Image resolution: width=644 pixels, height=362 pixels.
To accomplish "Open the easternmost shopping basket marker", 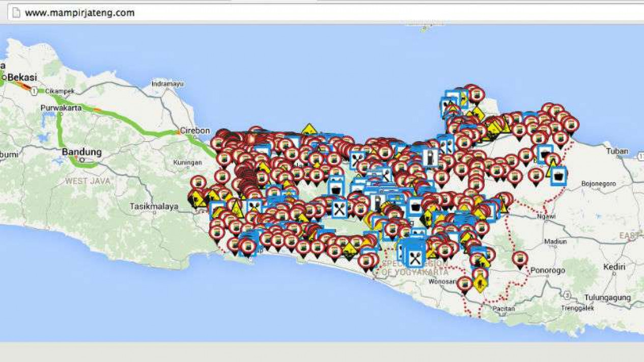I will 559,177.
